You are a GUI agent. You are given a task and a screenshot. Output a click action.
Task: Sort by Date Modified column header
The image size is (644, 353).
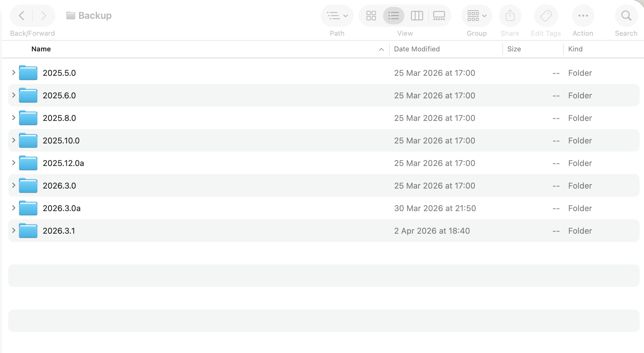point(417,49)
